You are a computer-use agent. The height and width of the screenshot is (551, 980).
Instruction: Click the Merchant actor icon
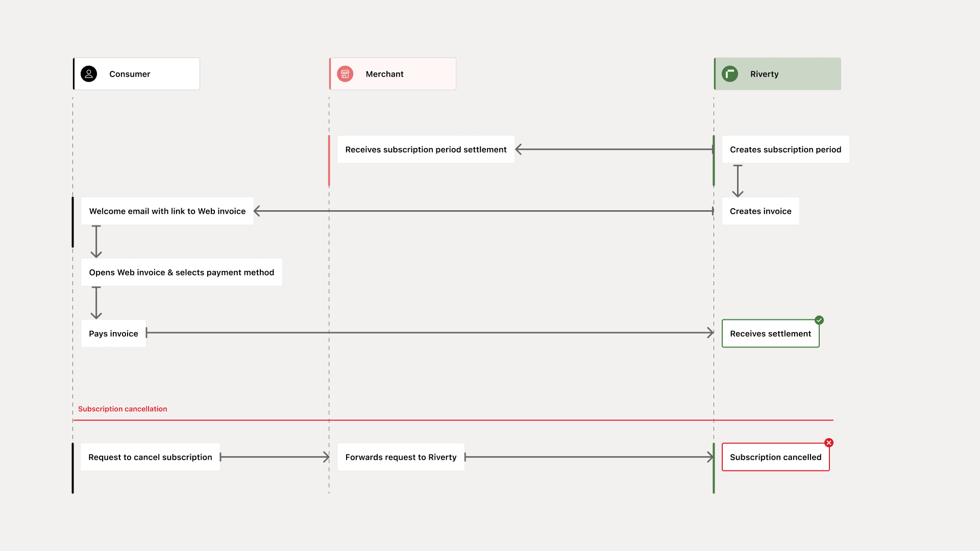click(x=344, y=73)
